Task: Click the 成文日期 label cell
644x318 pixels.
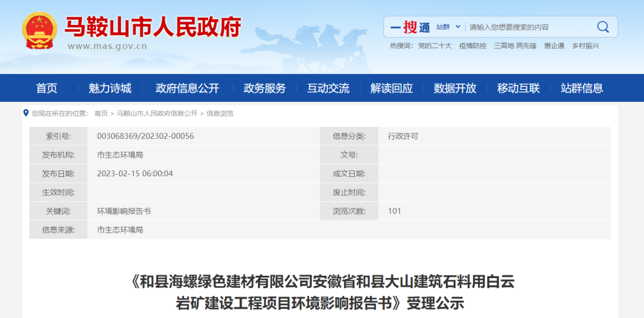Action: click(349, 173)
